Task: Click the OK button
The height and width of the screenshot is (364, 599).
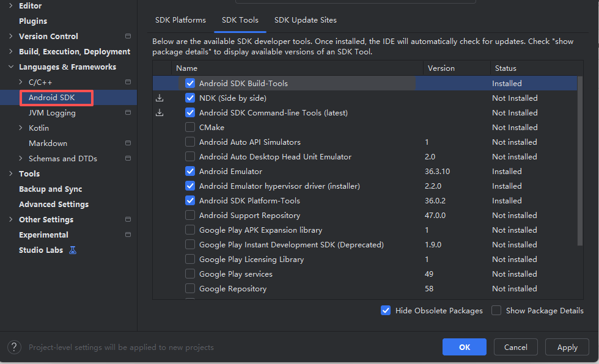Action: [465, 348]
